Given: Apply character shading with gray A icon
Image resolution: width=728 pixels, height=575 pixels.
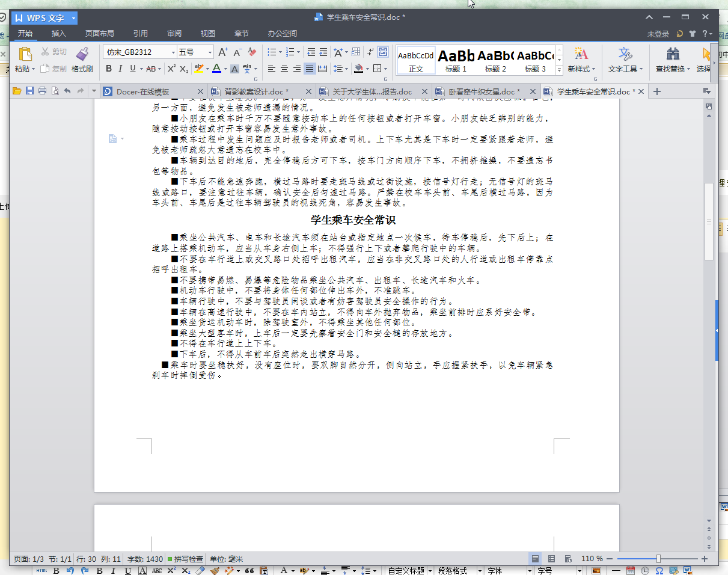Looking at the screenshot, I should pyautogui.click(x=235, y=69).
